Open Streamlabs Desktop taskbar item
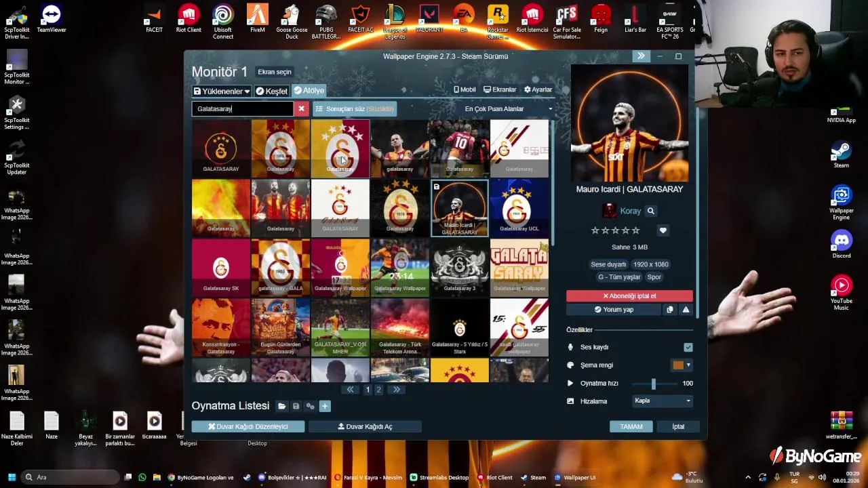This screenshot has width=868, height=488. (439, 477)
